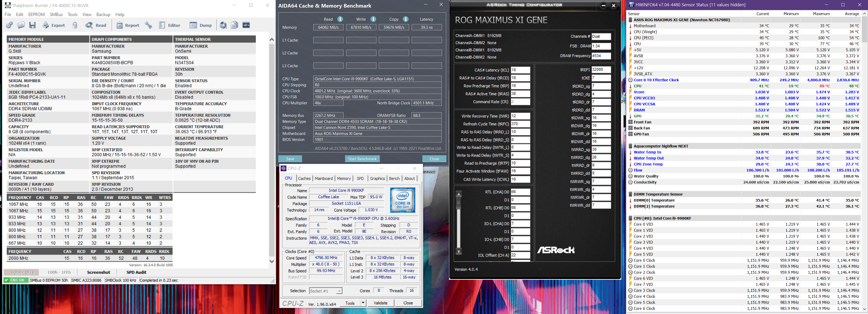Click the floppy disk save icon in Thaiphoon
This screenshot has width=868, height=314.
click(x=33, y=25)
